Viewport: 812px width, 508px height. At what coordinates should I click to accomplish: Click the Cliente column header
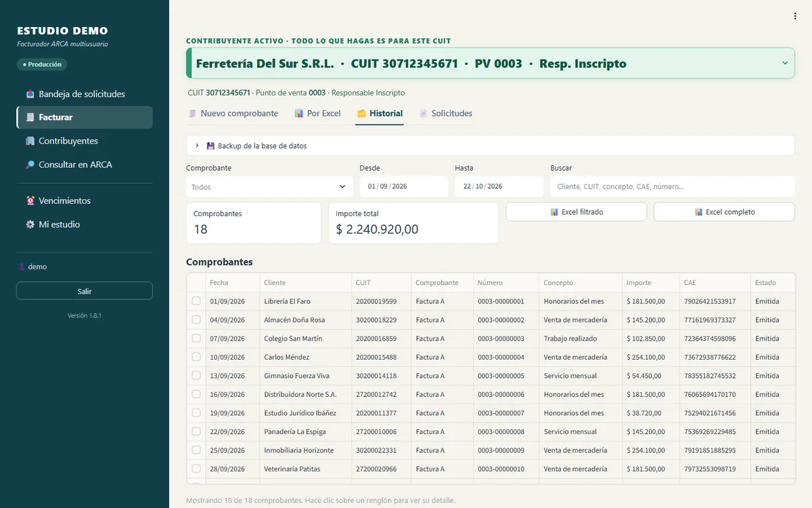point(306,282)
